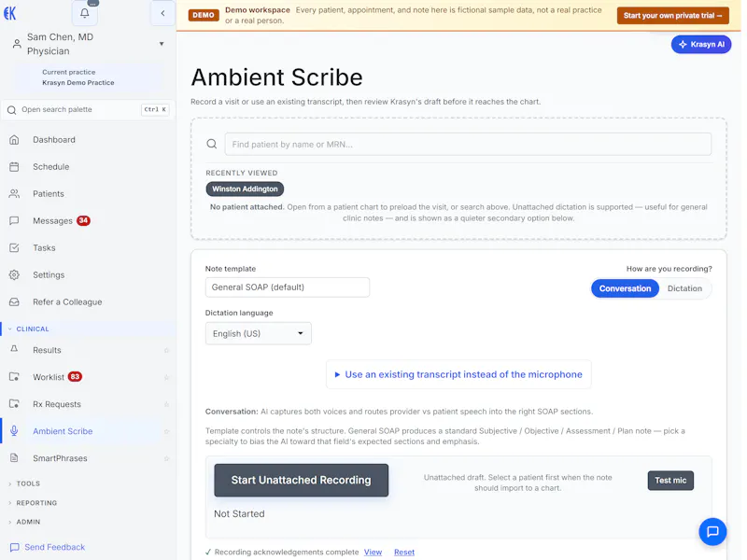Image resolution: width=747 pixels, height=560 pixels.
Task: Open the Sam Chen user menu arrow
Action: [162, 44]
